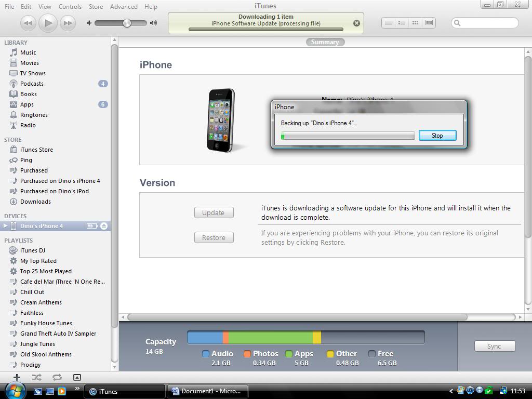
Task: Open Radio in the library
Action: (28, 125)
